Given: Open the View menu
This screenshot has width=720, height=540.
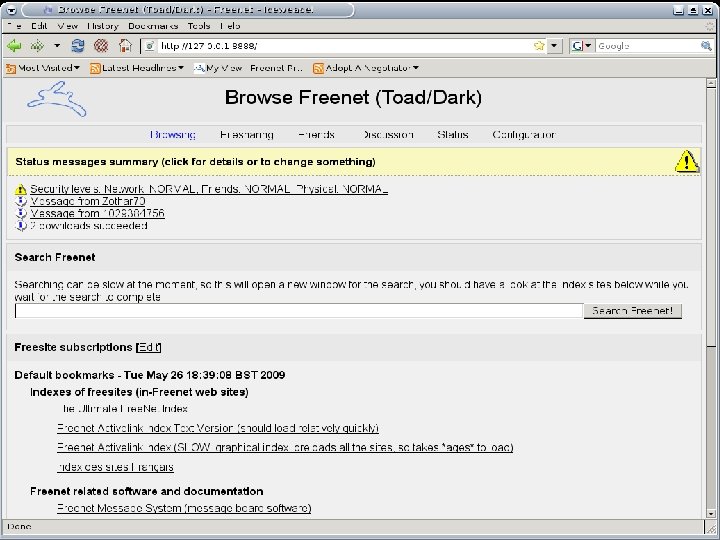Looking at the screenshot, I should pyautogui.click(x=68, y=26).
